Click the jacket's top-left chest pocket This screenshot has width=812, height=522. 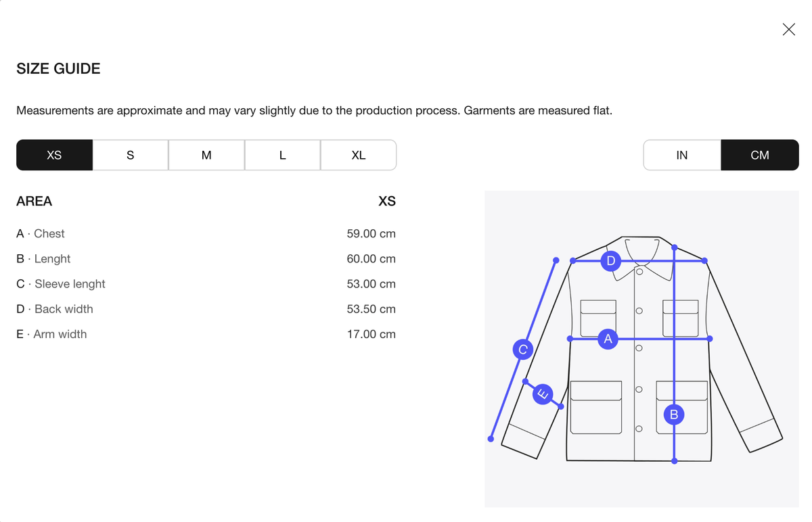coord(598,317)
